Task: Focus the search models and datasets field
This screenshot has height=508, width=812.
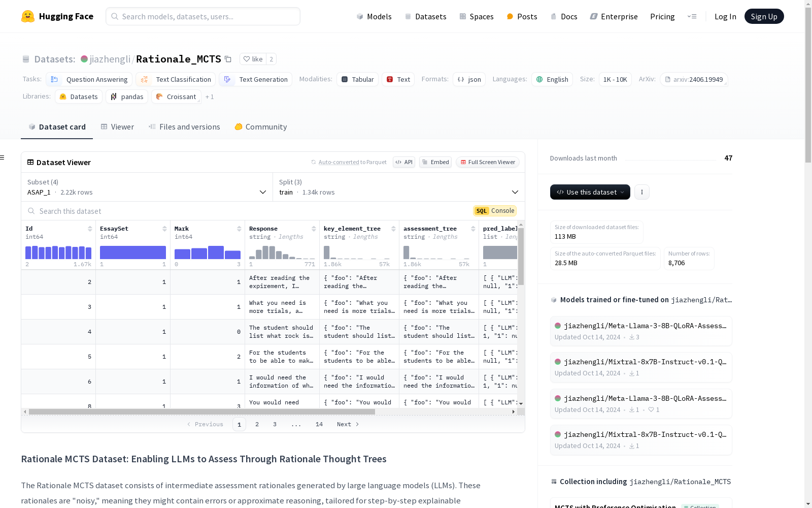Action: coord(203,16)
